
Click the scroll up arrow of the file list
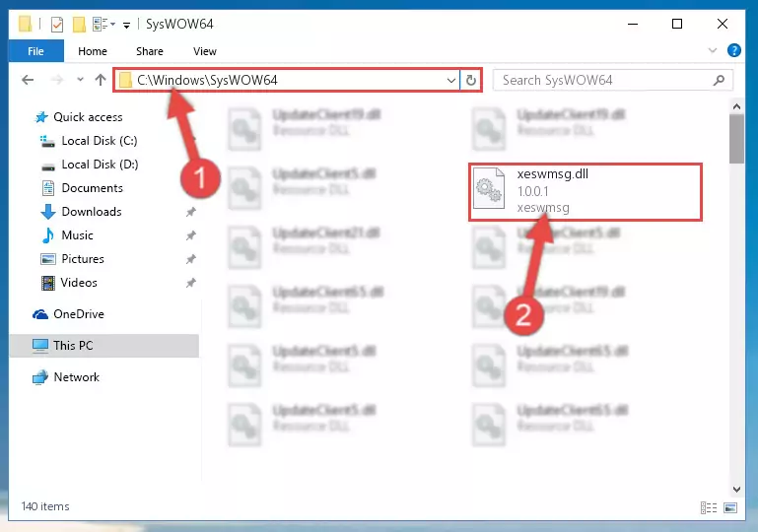(736, 106)
